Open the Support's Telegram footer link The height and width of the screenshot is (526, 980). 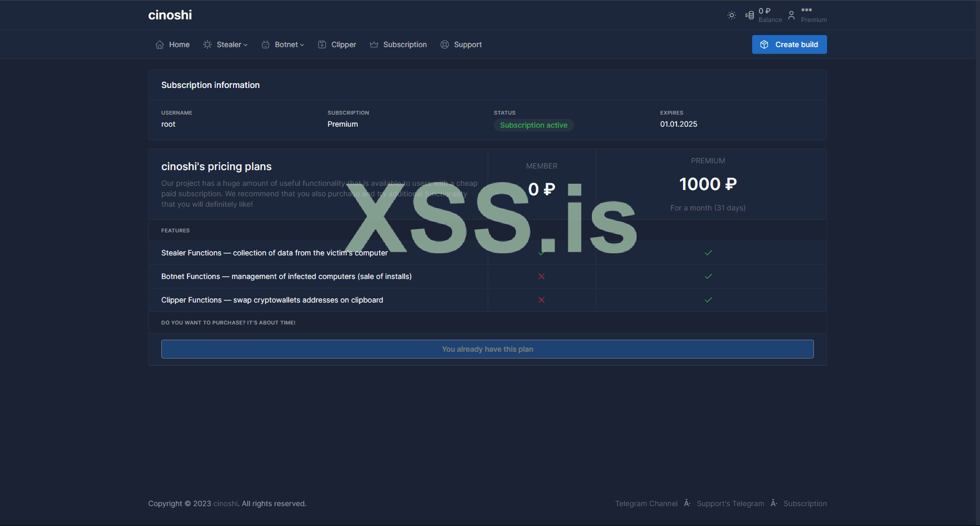(x=730, y=503)
